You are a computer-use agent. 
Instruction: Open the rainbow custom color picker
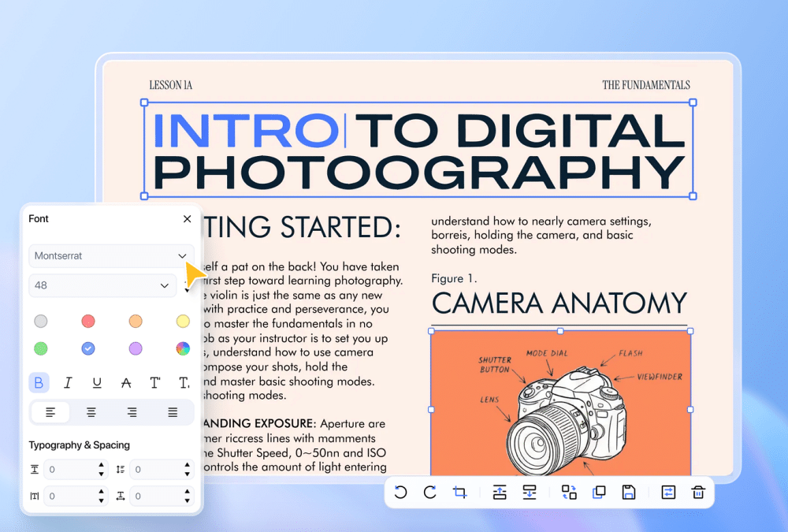pos(183,348)
